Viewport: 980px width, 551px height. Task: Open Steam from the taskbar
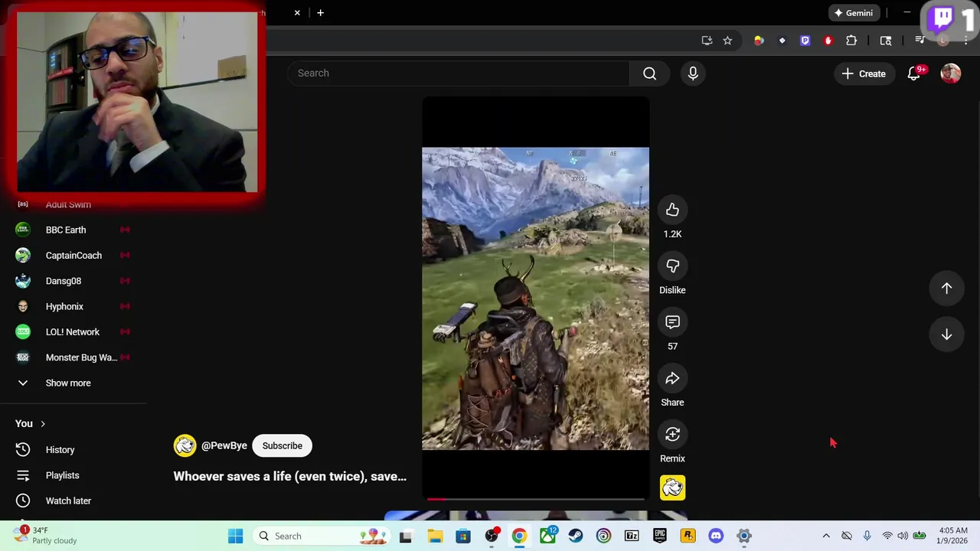pyautogui.click(x=574, y=536)
